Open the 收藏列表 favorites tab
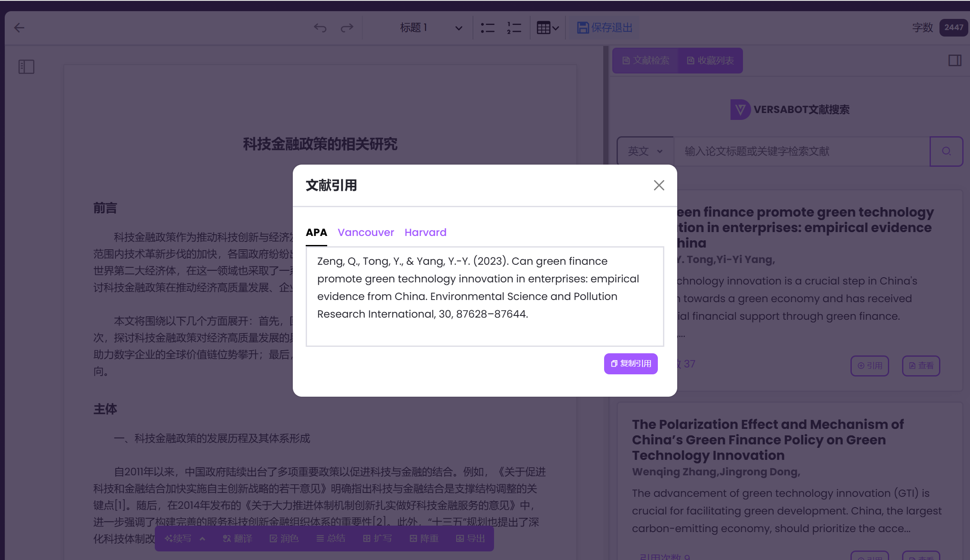The image size is (970, 560). [710, 61]
